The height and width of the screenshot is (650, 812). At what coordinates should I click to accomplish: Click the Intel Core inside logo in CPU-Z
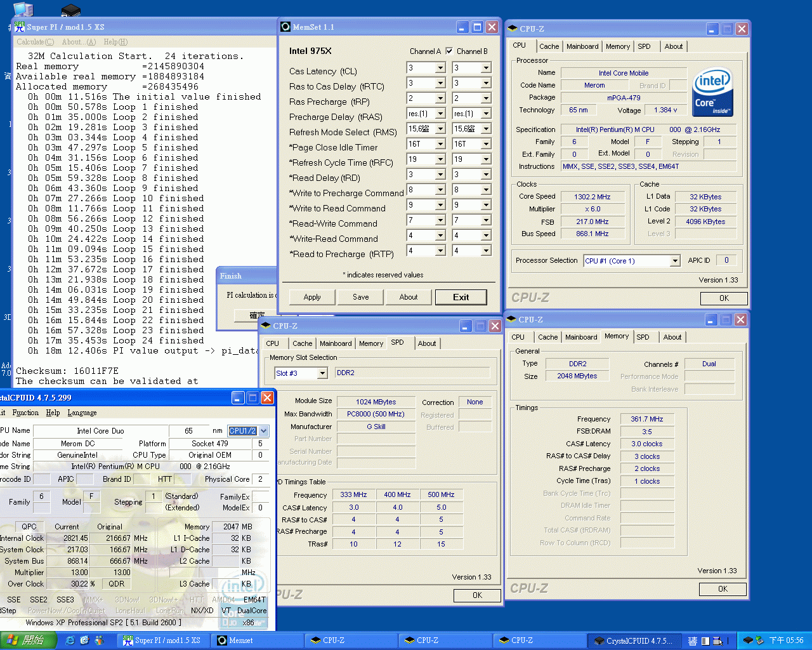click(713, 91)
